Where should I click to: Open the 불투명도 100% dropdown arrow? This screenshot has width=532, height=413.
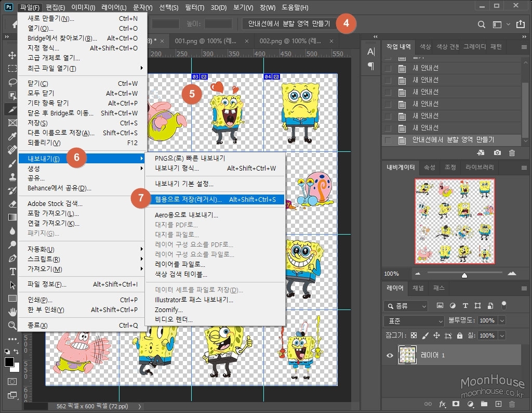click(x=502, y=320)
